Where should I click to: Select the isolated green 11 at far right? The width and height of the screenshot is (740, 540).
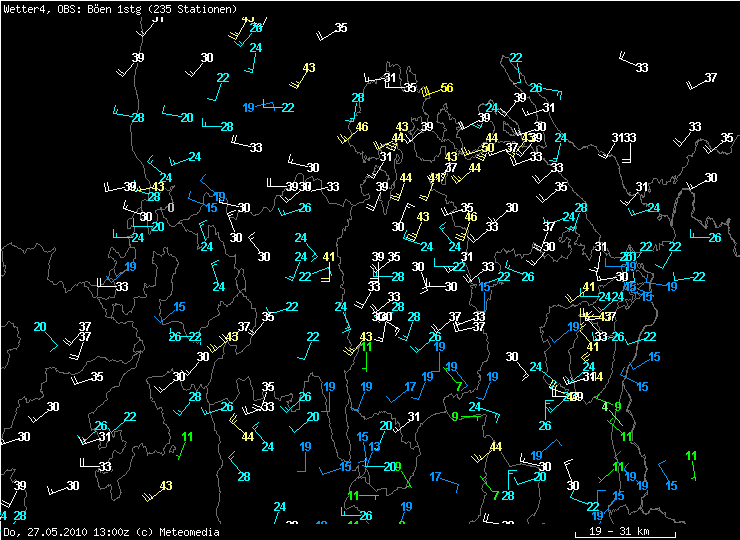[691, 457]
